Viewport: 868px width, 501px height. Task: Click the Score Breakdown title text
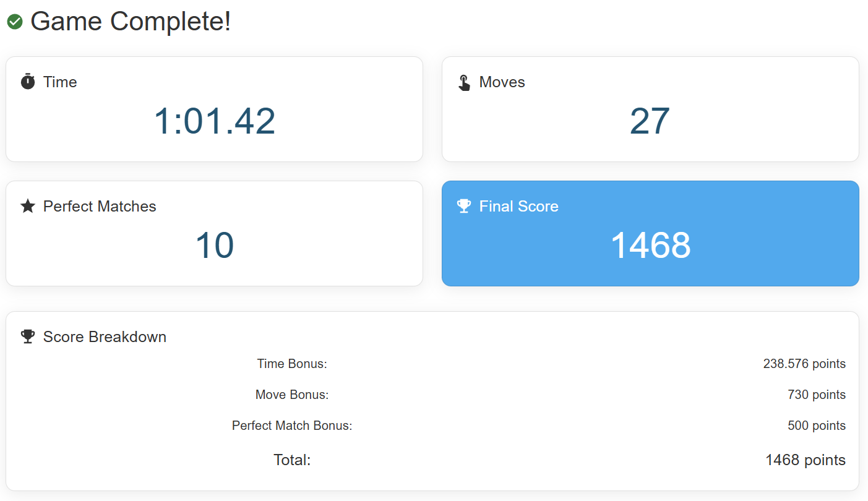(x=105, y=336)
